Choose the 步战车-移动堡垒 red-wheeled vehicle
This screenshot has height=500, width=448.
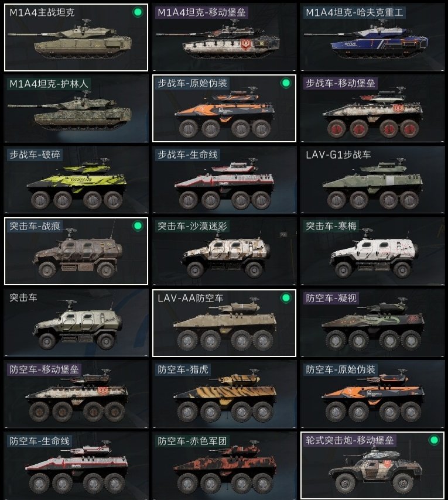[372, 108]
